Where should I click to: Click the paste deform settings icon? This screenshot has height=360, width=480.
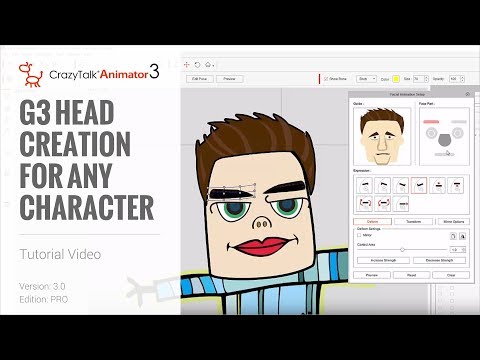pyautogui.click(x=462, y=236)
